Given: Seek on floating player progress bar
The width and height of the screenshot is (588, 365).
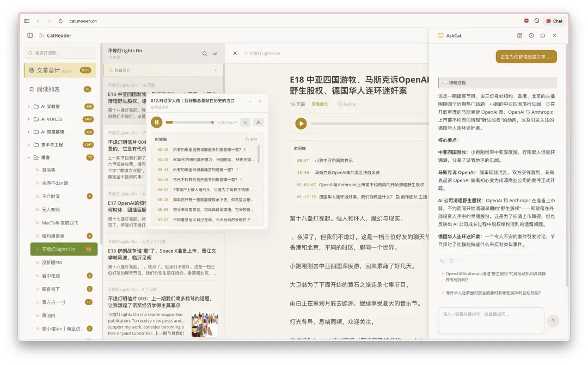Looking at the screenshot, I should 190,122.
